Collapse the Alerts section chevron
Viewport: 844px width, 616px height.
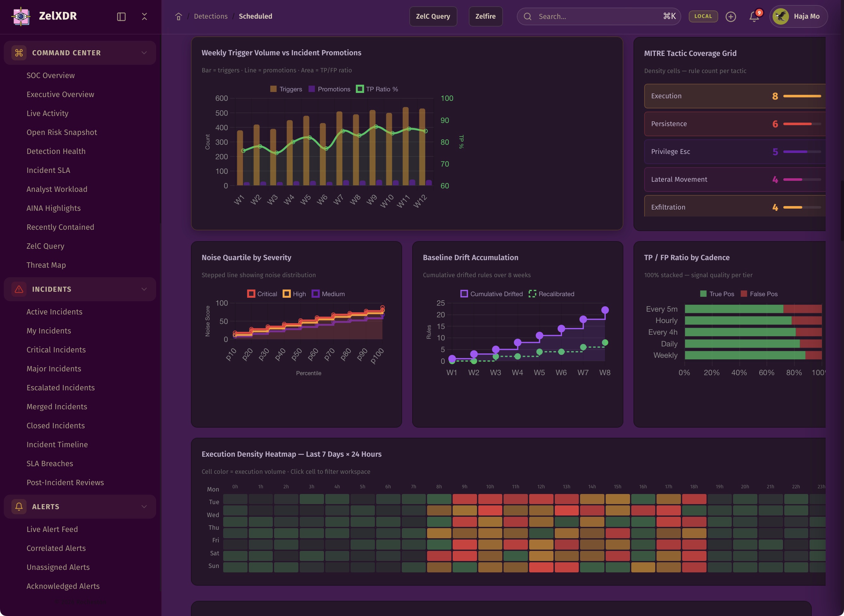coord(144,506)
